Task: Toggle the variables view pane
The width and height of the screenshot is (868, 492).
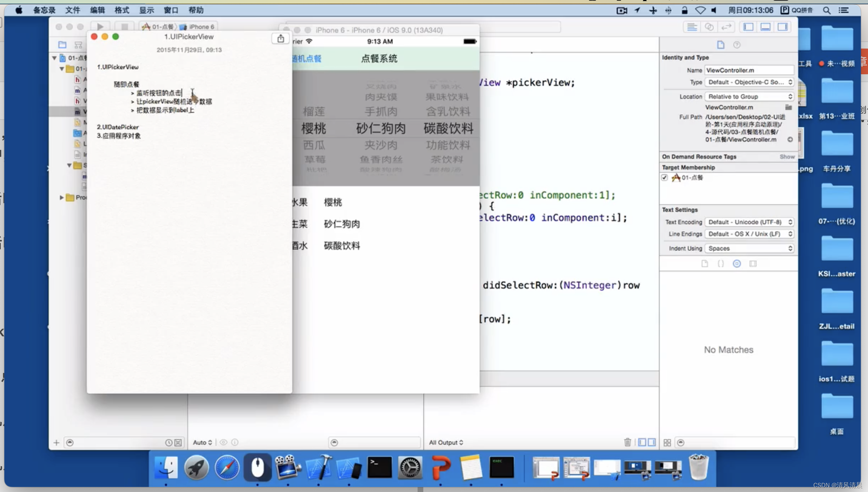Action: (642, 442)
